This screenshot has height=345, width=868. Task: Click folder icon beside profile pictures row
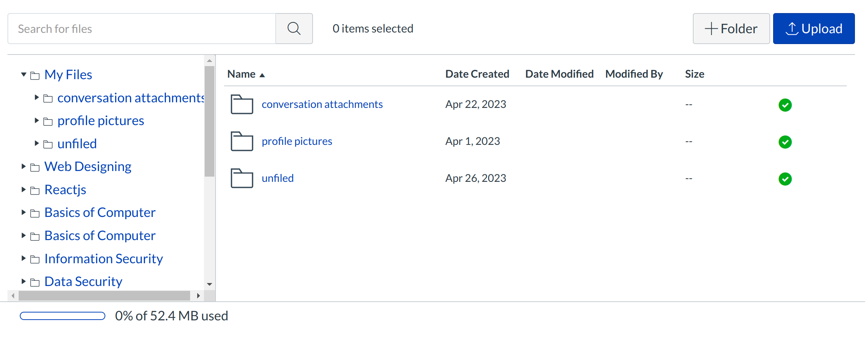(242, 141)
